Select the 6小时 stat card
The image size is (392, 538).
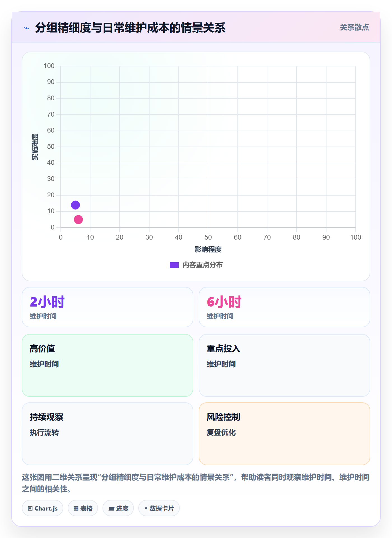tap(284, 307)
